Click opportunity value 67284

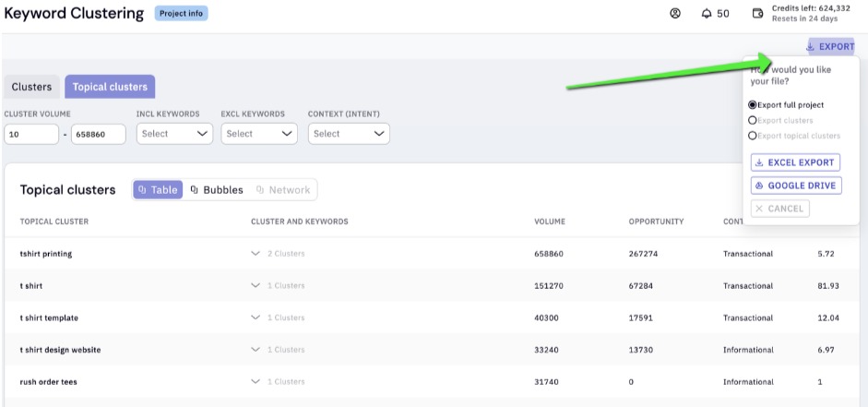point(641,286)
